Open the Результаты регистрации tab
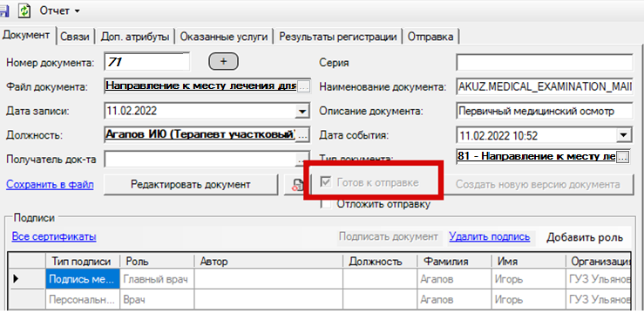This screenshot has height=314, width=644. pyautogui.click(x=338, y=37)
